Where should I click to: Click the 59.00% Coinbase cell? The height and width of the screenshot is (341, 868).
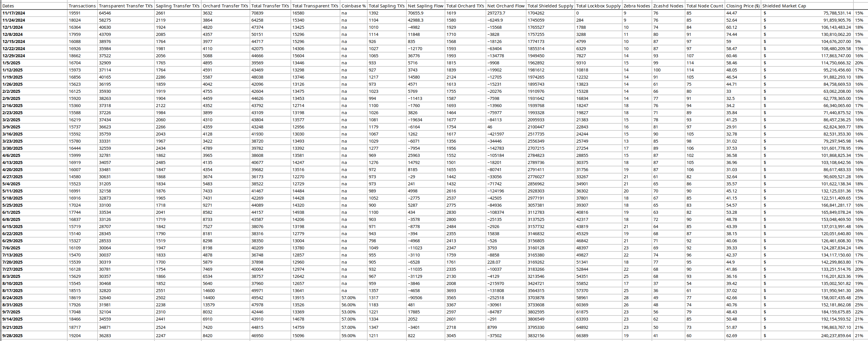pos(348,336)
